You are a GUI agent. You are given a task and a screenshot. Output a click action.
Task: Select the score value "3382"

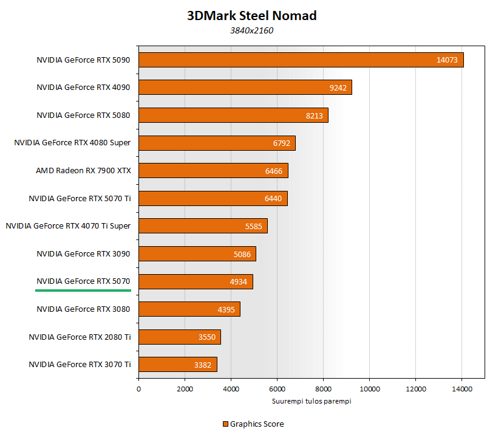(203, 365)
